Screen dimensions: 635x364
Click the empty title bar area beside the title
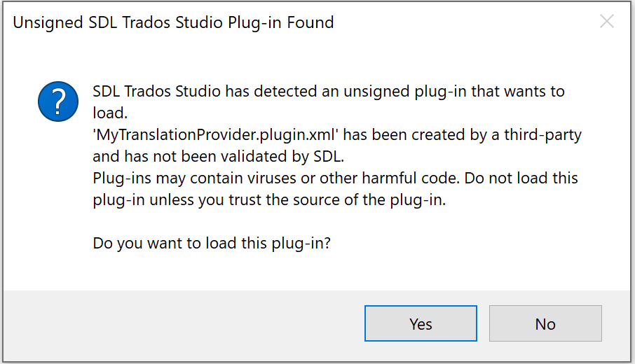pos(456,22)
